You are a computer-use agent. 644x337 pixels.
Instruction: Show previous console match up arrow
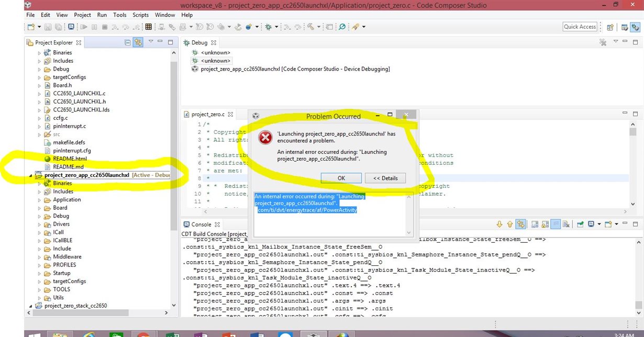pyautogui.click(x=510, y=224)
